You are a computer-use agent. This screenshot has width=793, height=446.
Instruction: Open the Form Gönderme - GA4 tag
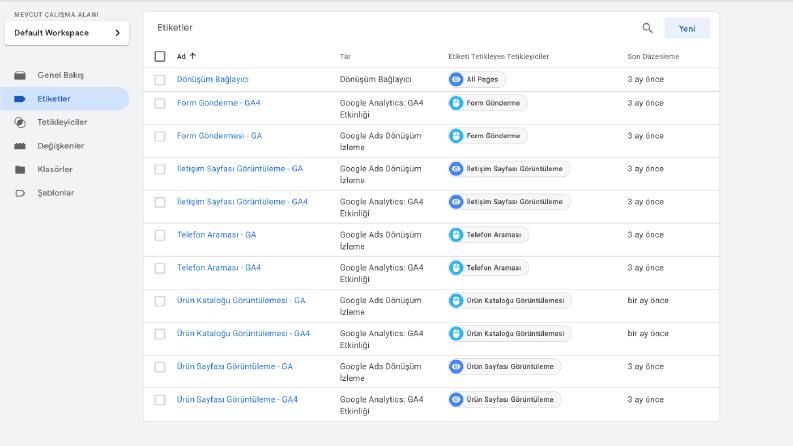[218, 103]
